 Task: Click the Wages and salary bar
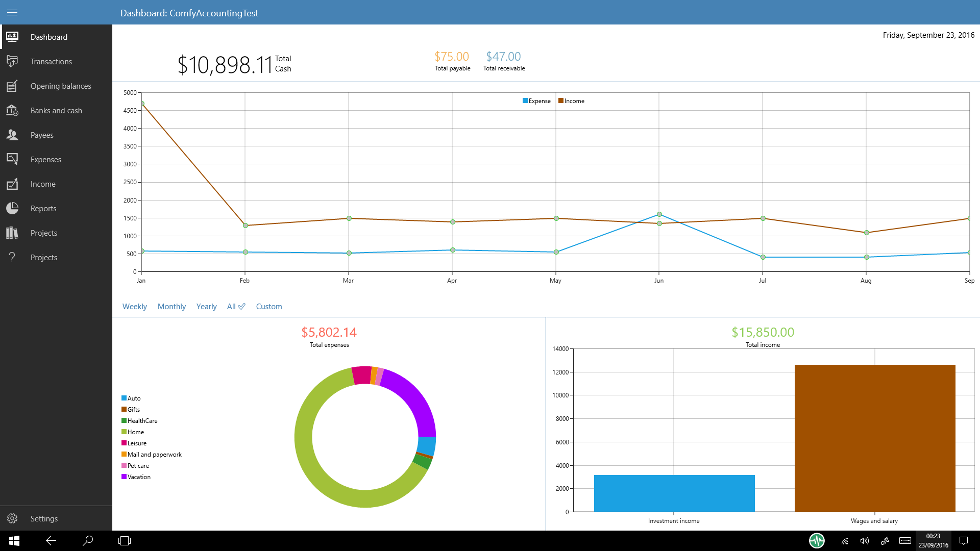click(x=874, y=438)
